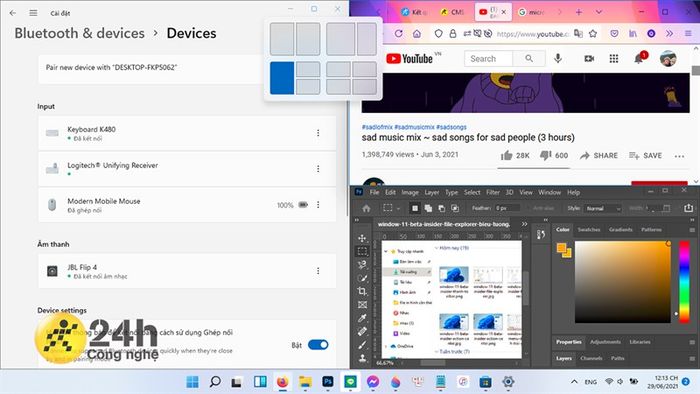Click the Photoshop Home icon
This screenshot has height=394, width=700.
[x=366, y=208]
